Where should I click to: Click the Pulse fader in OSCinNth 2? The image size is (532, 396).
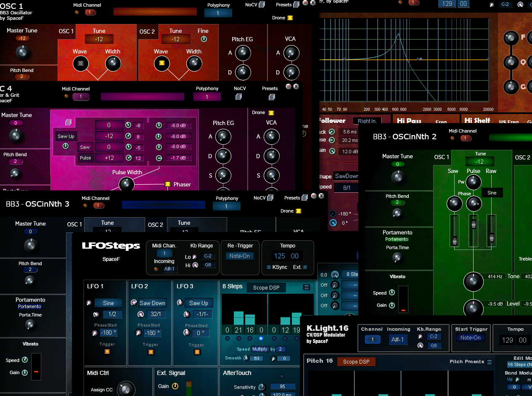pyautogui.click(x=473, y=231)
